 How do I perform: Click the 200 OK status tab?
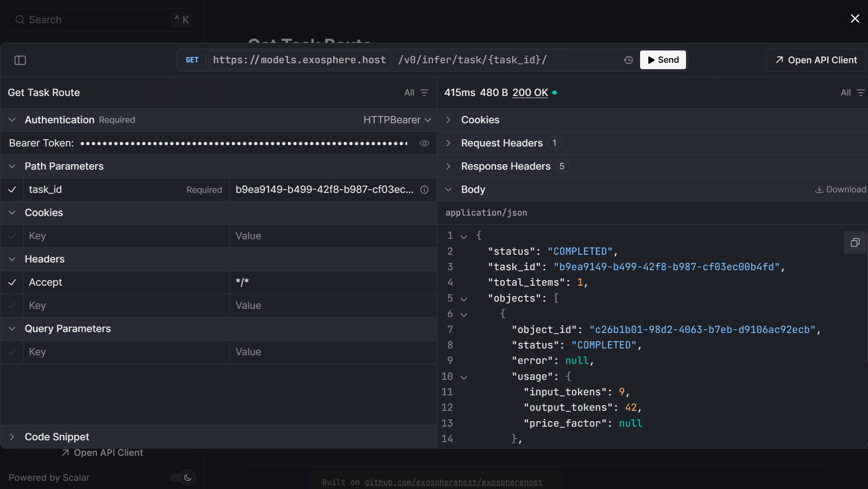point(529,92)
